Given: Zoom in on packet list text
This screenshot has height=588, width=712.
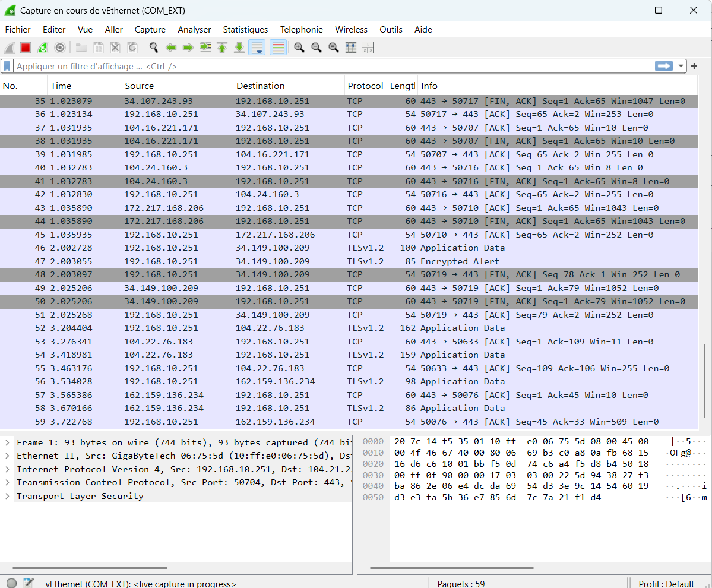Looking at the screenshot, I should pyautogui.click(x=299, y=48).
